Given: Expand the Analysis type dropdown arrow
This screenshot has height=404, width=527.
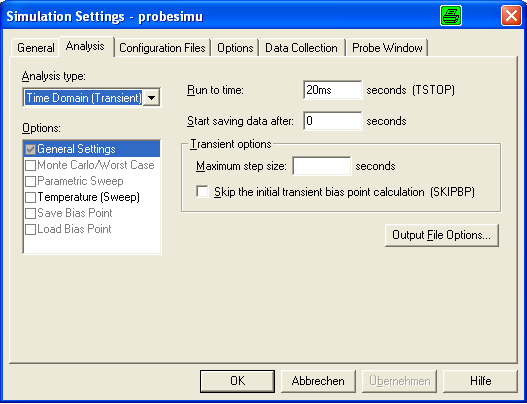Looking at the screenshot, I should [x=152, y=98].
